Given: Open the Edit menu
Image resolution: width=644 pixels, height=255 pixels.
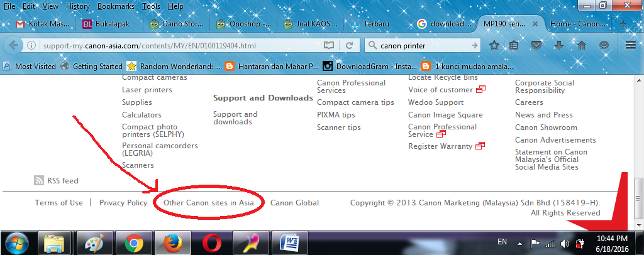Looking at the screenshot, I should coord(29,6).
